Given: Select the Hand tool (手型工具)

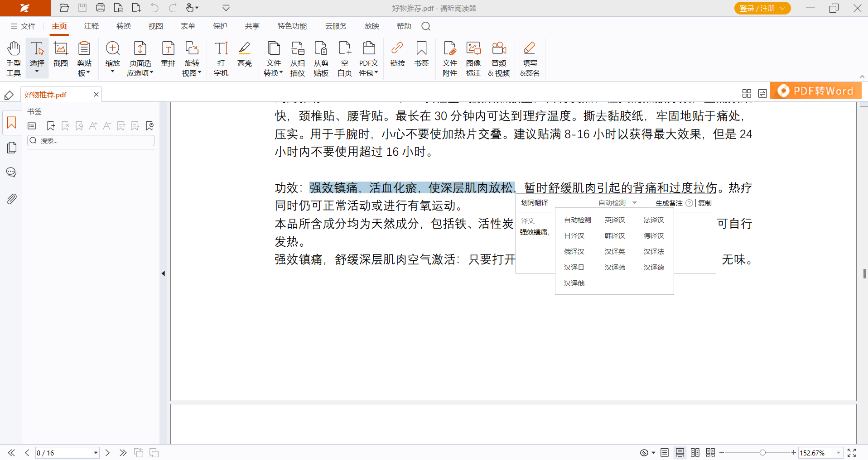Looking at the screenshot, I should tap(14, 58).
